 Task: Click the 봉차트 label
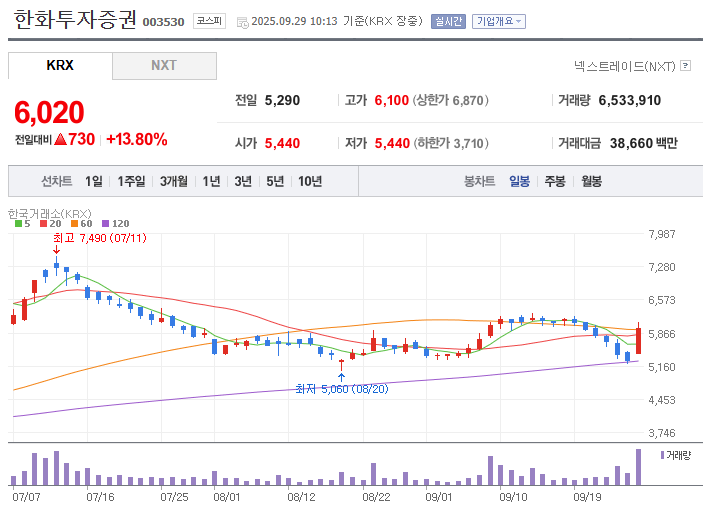point(479,181)
